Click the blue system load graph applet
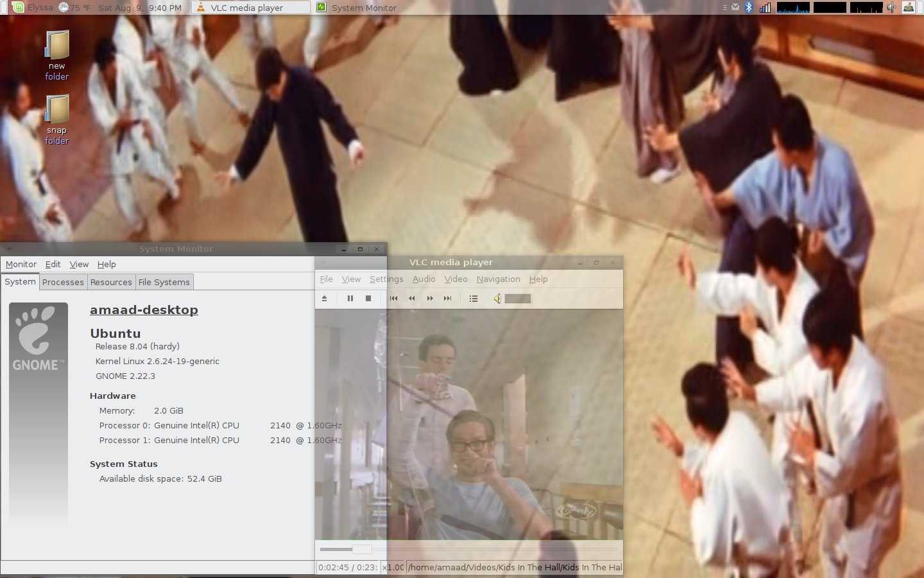Viewport: 924px width, 578px height. coord(793,8)
